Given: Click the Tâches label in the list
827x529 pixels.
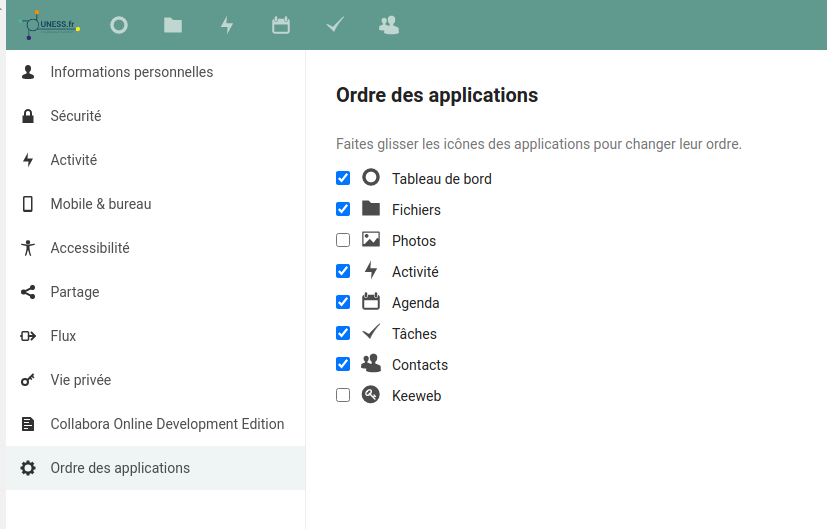Looking at the screenshot, I should [x=414, y=334].
